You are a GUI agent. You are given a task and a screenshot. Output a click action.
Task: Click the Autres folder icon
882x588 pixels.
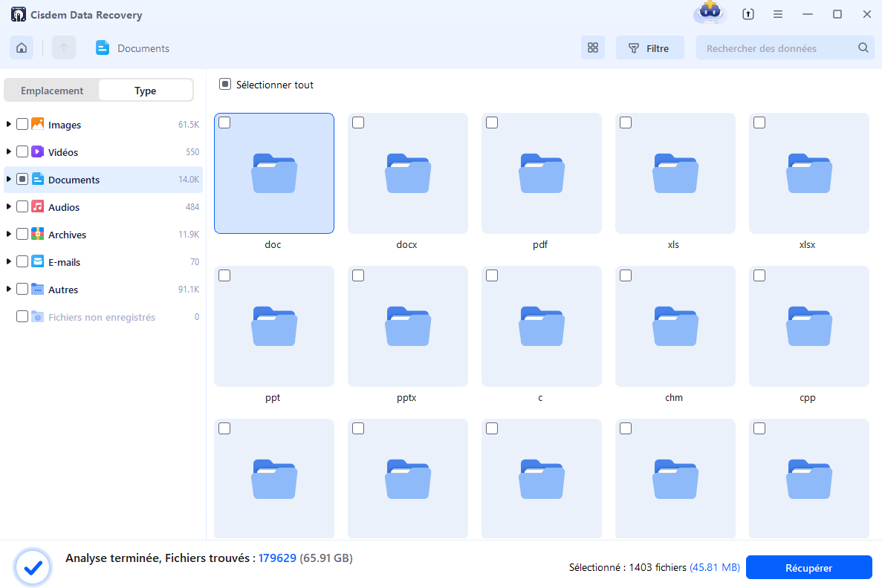point(38,289)
